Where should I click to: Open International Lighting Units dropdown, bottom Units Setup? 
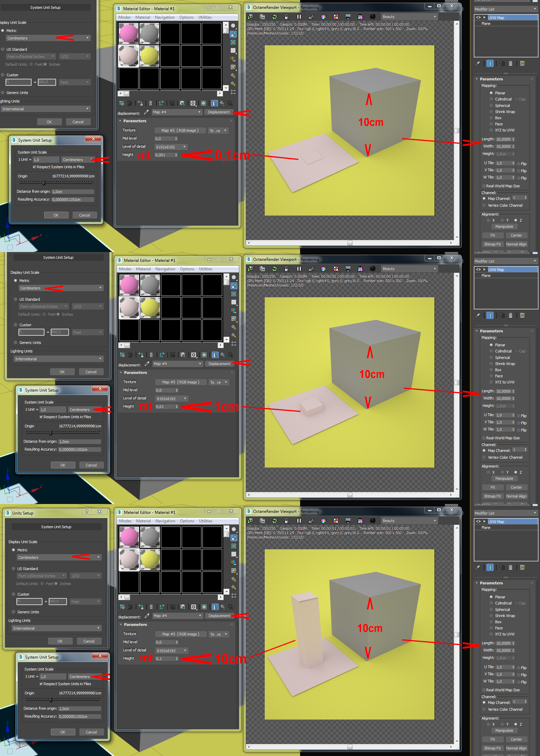pos(57,628)
